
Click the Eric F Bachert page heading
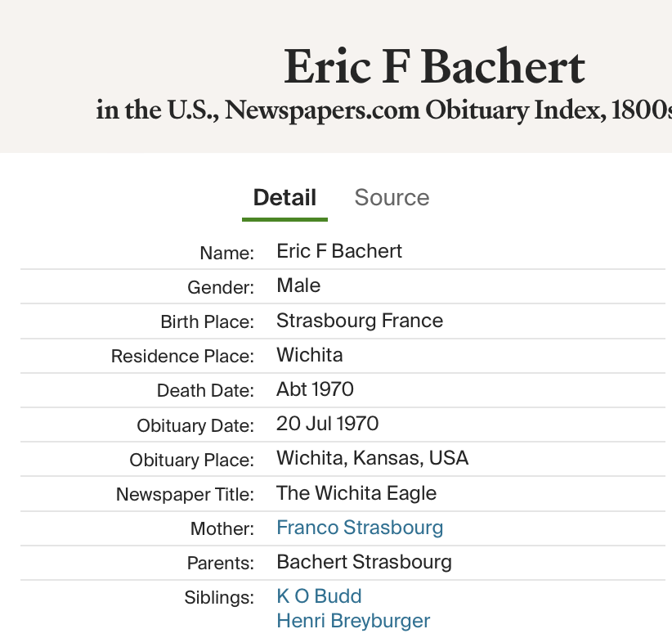(x=434, y=68)
